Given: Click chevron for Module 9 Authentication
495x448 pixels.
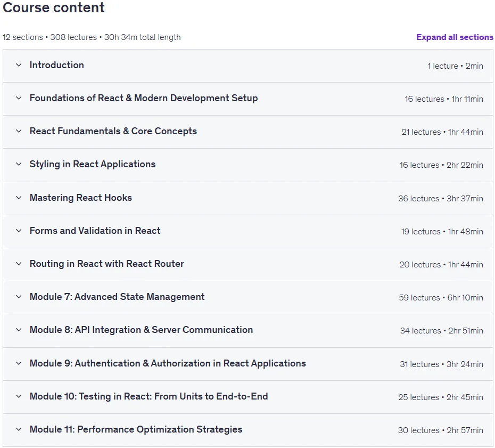Looking at the screenshot, I should 19,363.
